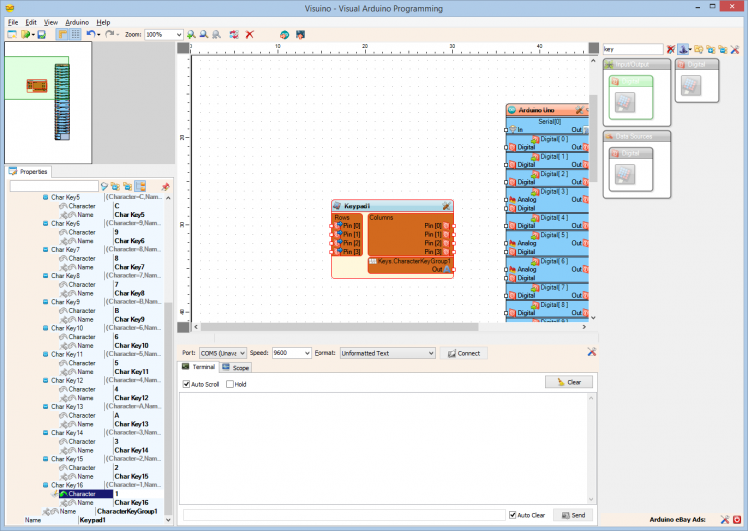The height and width of the screenshot is (531, 748).
Task: Open the Speed baud rate dropdown
Action: coord(306,353)
